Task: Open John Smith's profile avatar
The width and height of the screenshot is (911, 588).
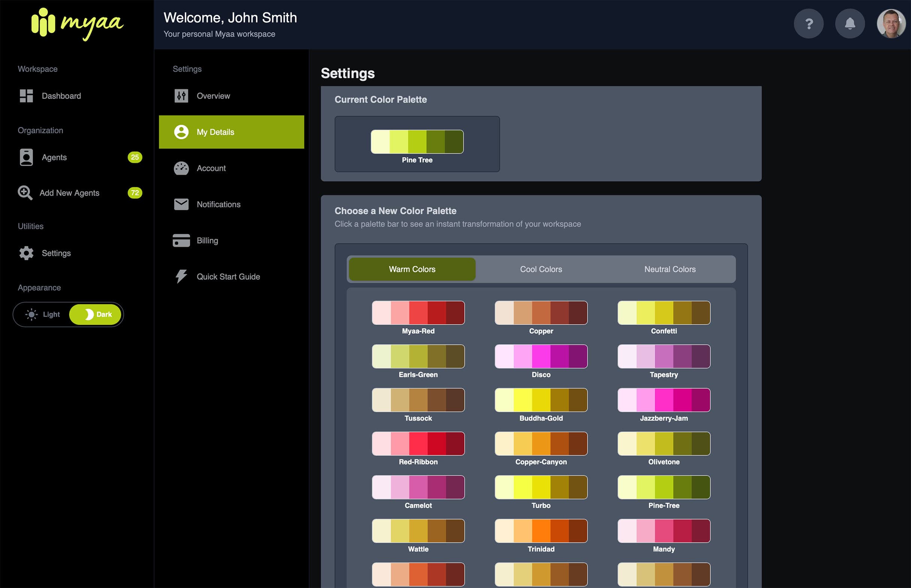Action: point(891,24)
